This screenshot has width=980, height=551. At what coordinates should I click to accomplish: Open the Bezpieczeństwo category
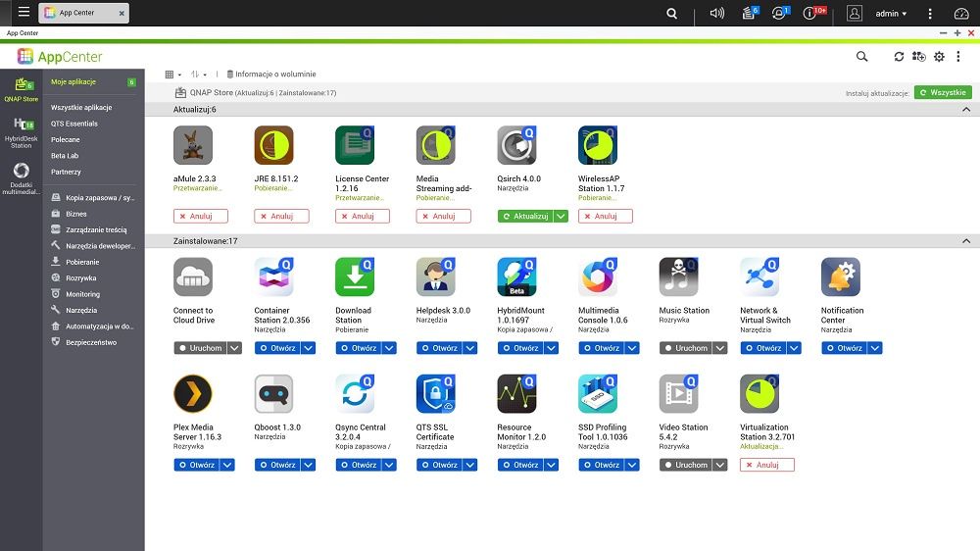point(91,343)
